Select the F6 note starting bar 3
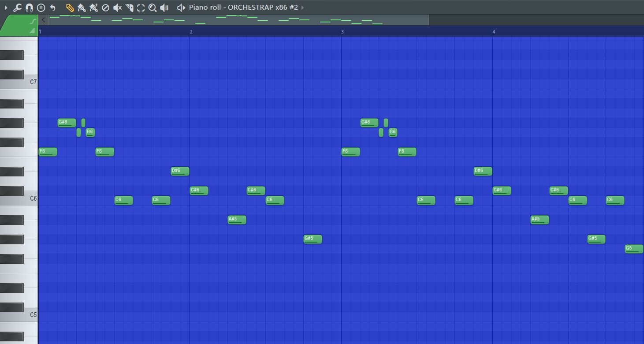This screenshot has height=344, width=644. 350,152
